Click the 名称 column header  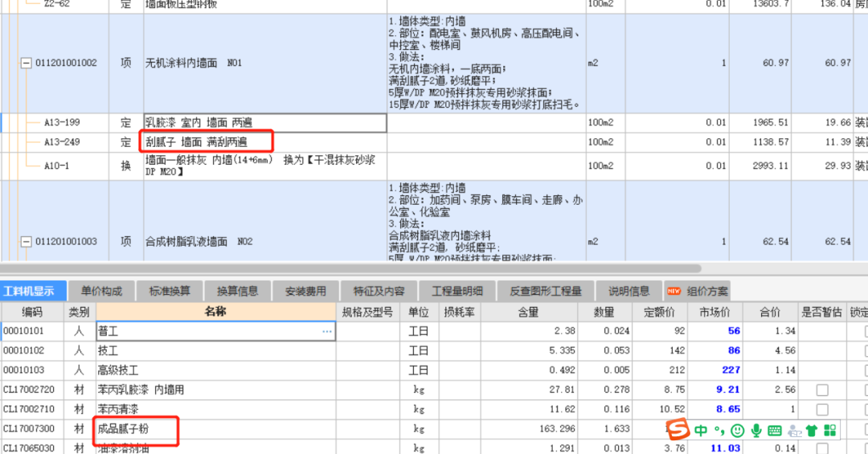coord(215,312)
